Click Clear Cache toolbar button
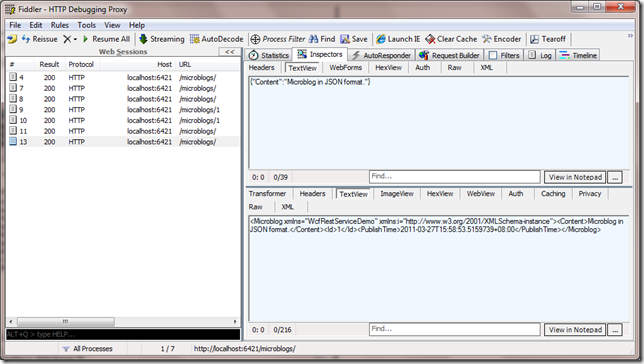This screenshot has height=364, width=644. point(451,39)
